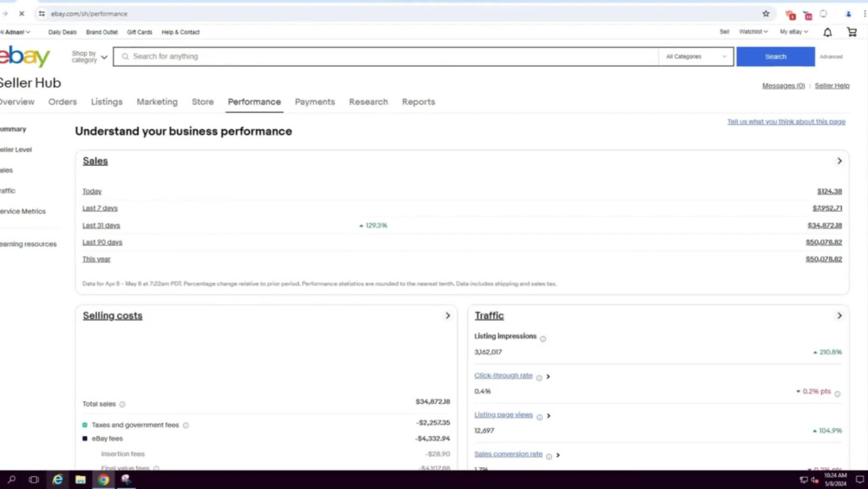The image size is (868, 489).
Task: Click Listing impressions info icon
Action: coord(543,339)
